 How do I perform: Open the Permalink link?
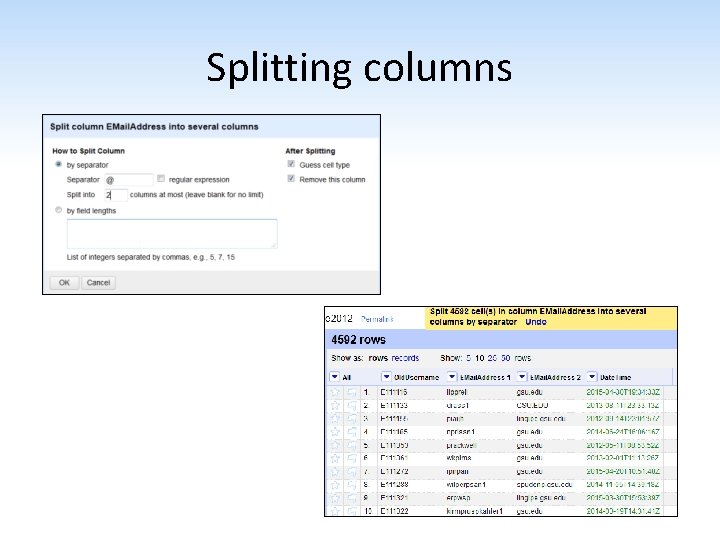(377, 319)
